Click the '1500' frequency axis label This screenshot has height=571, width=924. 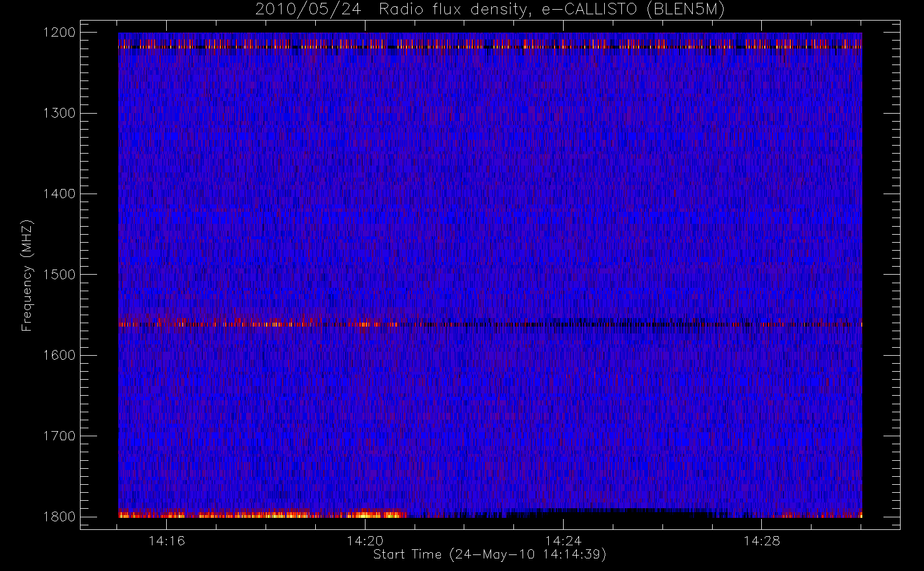(x=59, y=275)
